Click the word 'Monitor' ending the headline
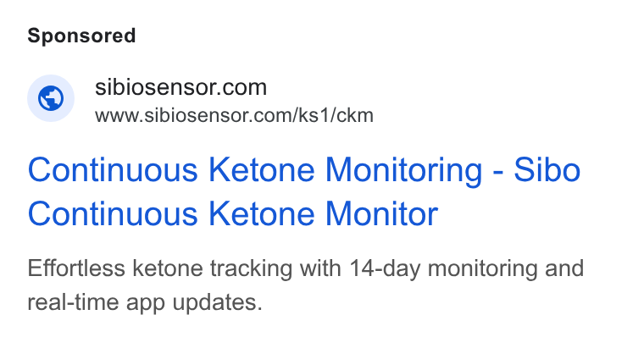644x337 pixels. coord(381,214)
